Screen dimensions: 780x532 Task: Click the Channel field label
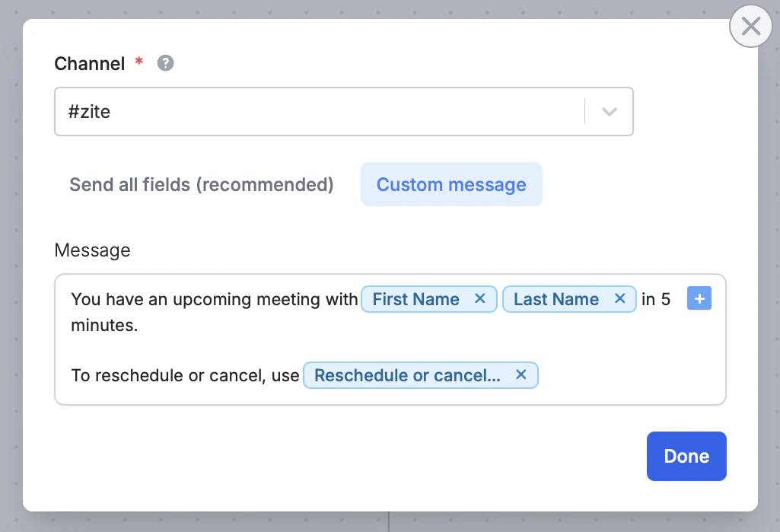(90, 64)
